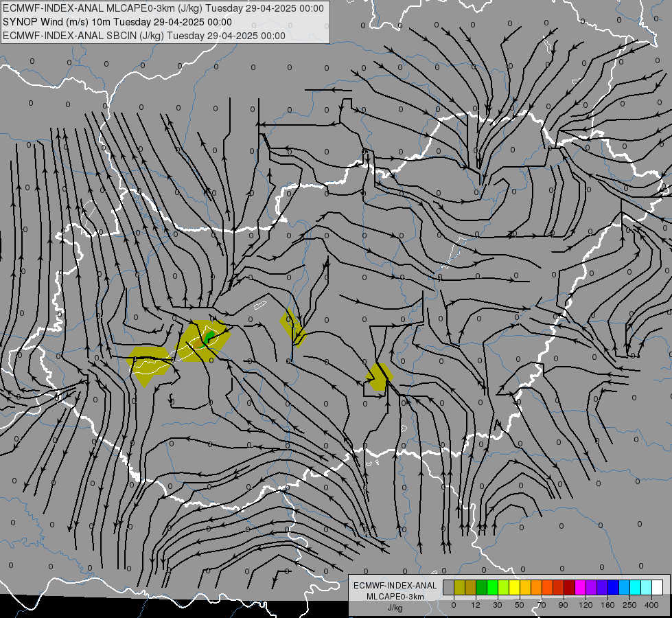The width and height of the screenshot is (672, 618).
Task: Click the pure yellow legend swatch
Action: [x=515, y=587]
